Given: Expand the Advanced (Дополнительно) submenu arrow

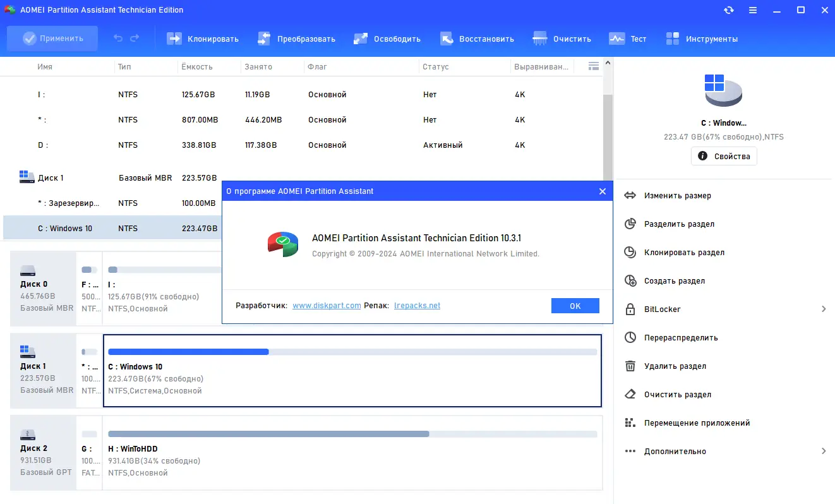Looking at the screenshot, I should coord(824,451).
